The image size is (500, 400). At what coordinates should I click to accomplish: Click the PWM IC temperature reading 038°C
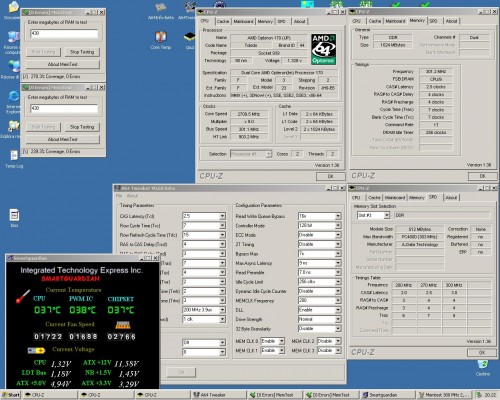pos(82,310)
